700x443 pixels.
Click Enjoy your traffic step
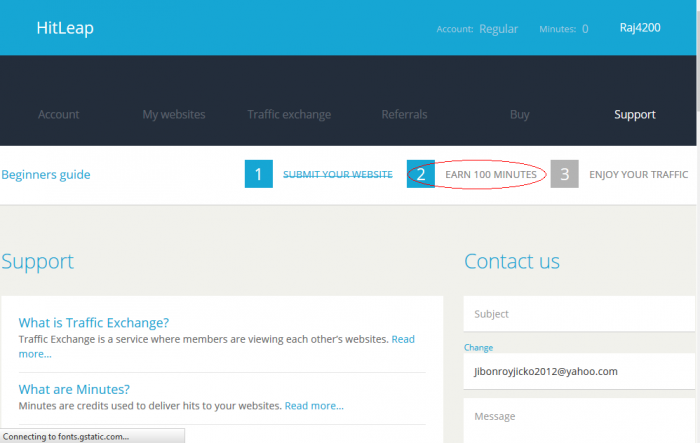638,174
